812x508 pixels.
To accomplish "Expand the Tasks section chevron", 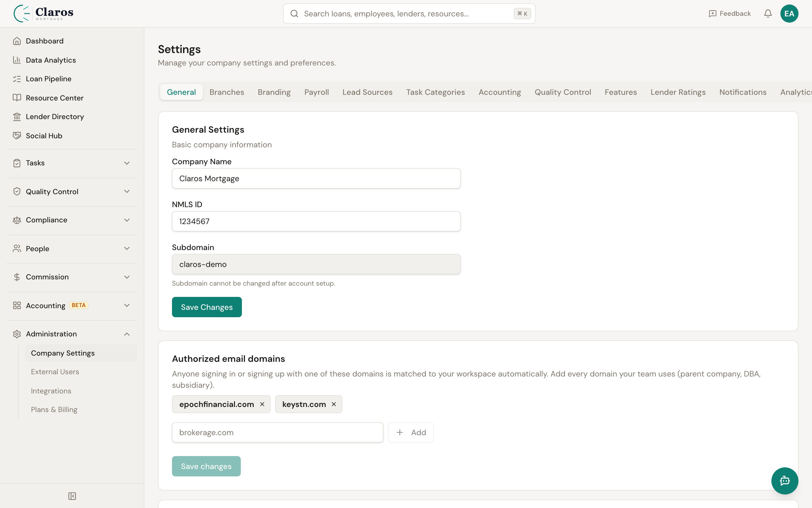I will pyautogui.click(x=127, y=163).
